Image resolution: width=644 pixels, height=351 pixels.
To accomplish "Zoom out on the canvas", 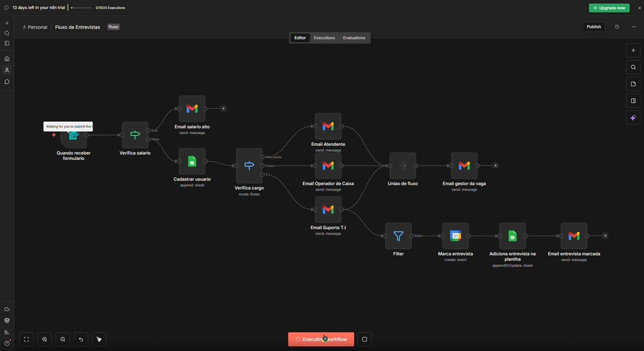I will point(63,339).
